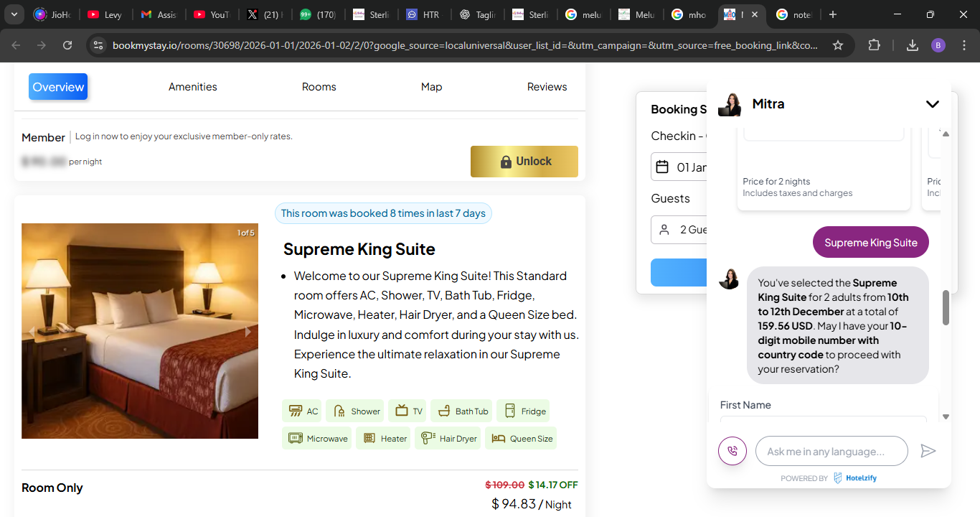Click 'This room was booked 8 times' badge
The height and width of the screenshot is (517, 980).
(x=383, y=213)
